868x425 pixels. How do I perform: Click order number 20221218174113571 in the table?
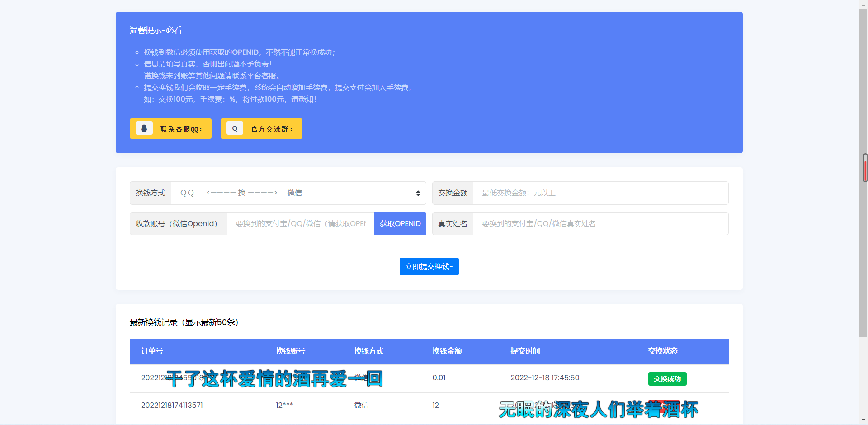(x=172, y=405)
